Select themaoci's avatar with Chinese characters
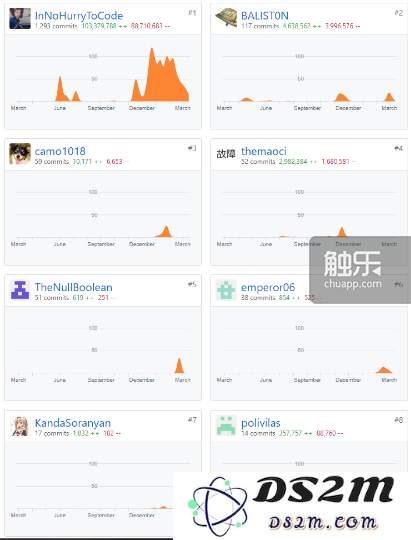 [226, 154]
